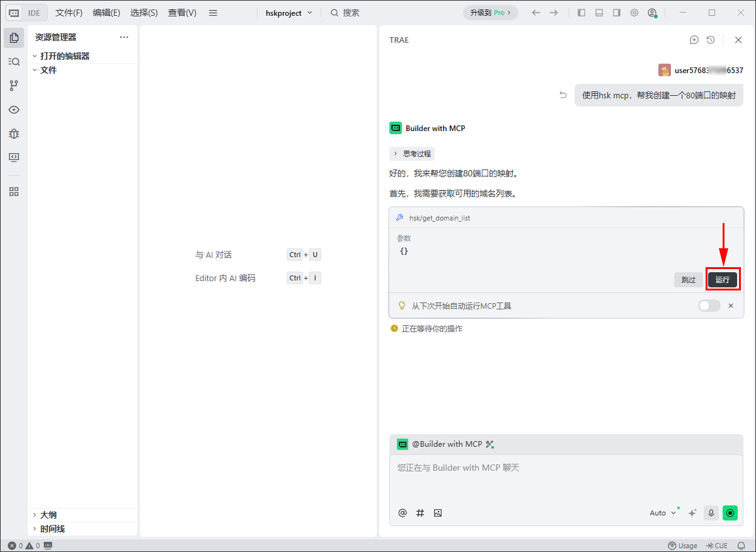Click the image attachment icon in chat
The image size is (756, 552).
(x=438, y=513)
